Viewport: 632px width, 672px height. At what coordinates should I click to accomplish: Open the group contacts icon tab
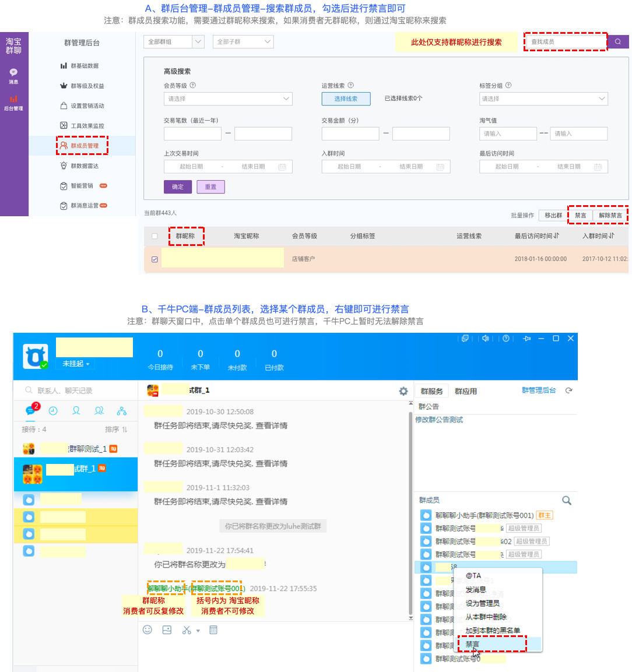pos(99,410)
